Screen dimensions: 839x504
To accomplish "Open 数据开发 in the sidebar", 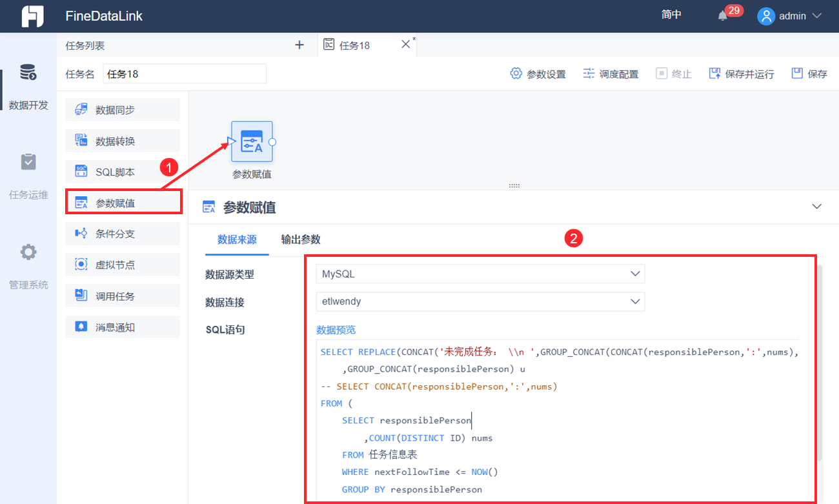I will 28,86.
